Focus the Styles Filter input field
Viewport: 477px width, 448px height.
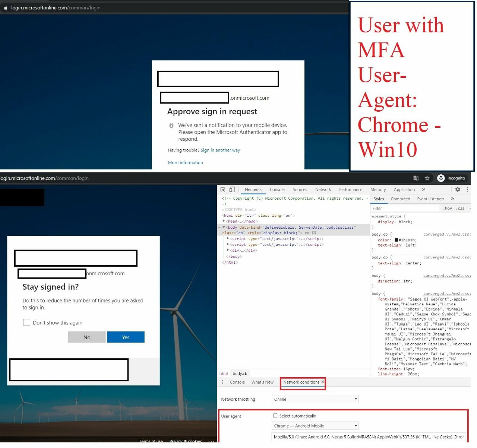pos(405,209)
